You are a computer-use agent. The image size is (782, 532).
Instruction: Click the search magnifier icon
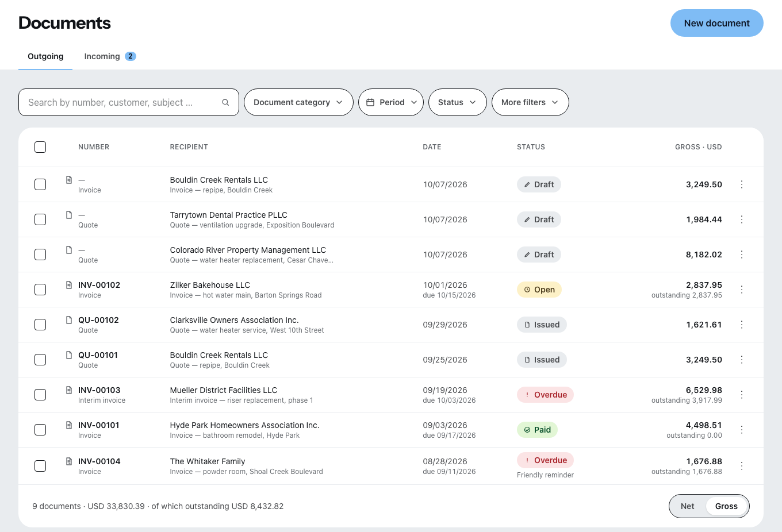(225, 102)
